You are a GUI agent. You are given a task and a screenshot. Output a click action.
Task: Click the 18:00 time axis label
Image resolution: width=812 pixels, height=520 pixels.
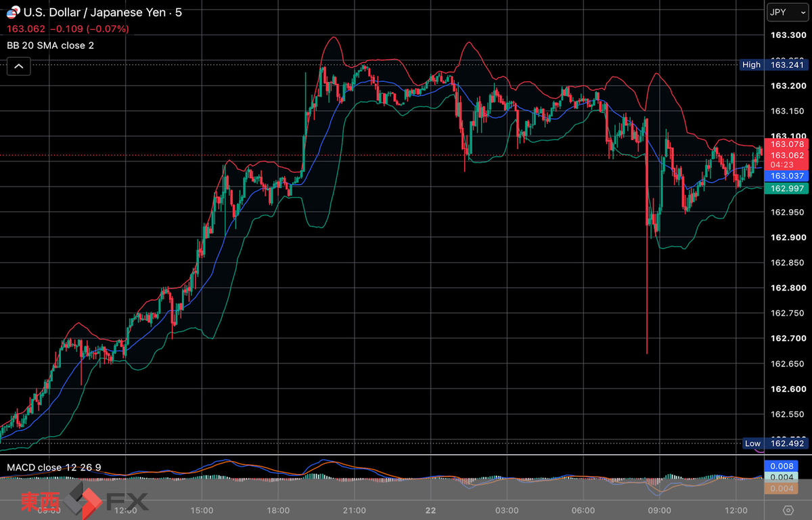pos(279,510)
